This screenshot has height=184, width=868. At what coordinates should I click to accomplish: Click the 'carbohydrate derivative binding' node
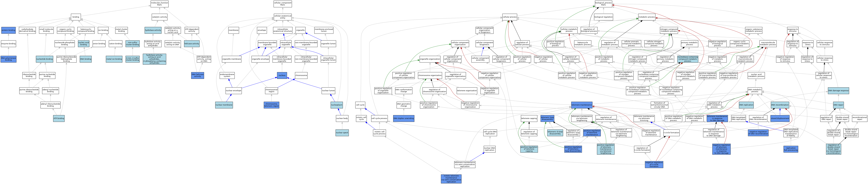[x=27, y=30]
